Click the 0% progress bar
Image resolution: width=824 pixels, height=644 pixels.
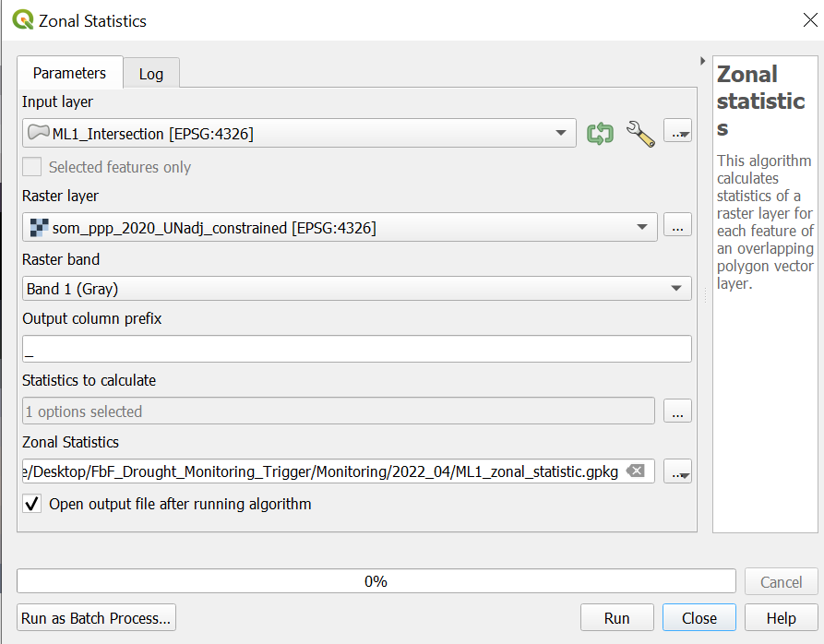coord(376,581)
